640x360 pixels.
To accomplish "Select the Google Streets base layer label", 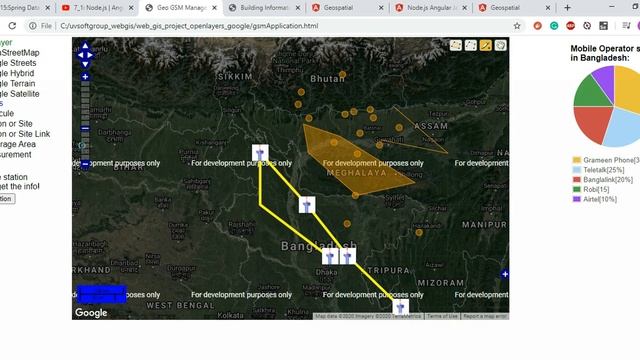I will [x=18, y=63].
